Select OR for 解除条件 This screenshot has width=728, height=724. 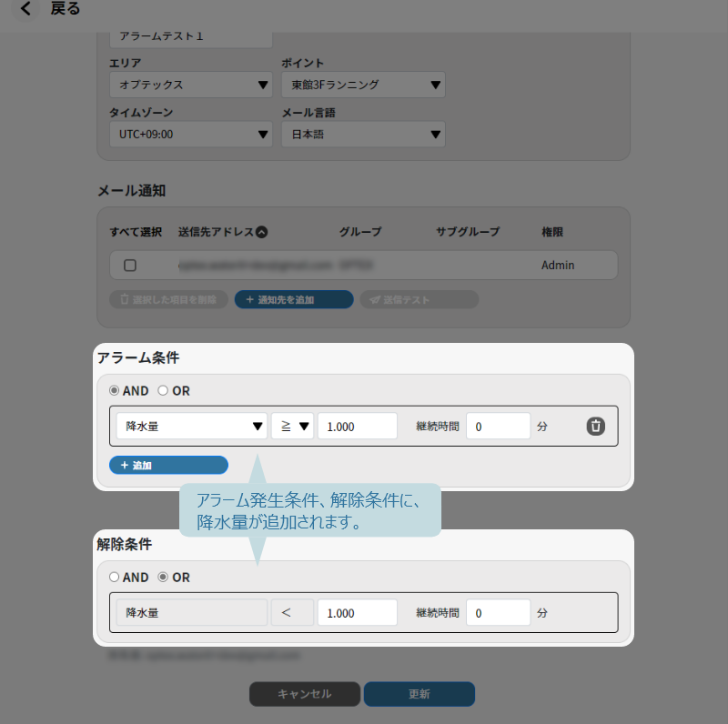click(x=163, y=577)
